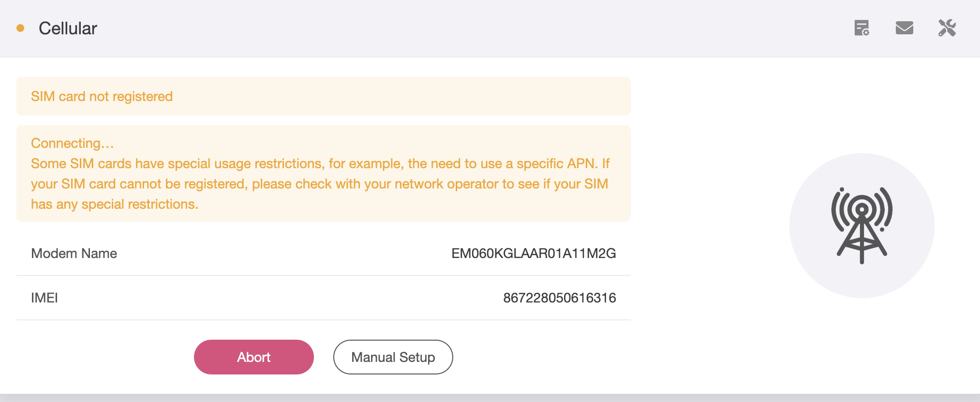
Task: Open the wrench and screwdriver tools icon
Action: [x=947, y=28]
